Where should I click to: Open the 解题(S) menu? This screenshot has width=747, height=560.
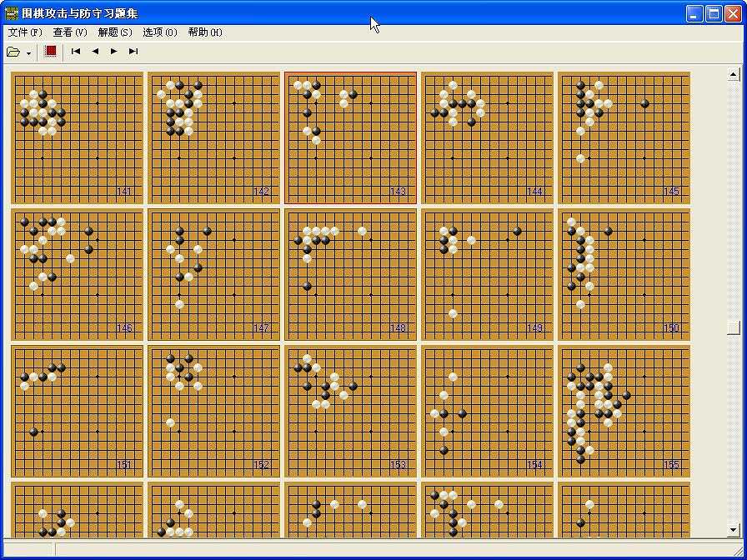click(115, 32)
